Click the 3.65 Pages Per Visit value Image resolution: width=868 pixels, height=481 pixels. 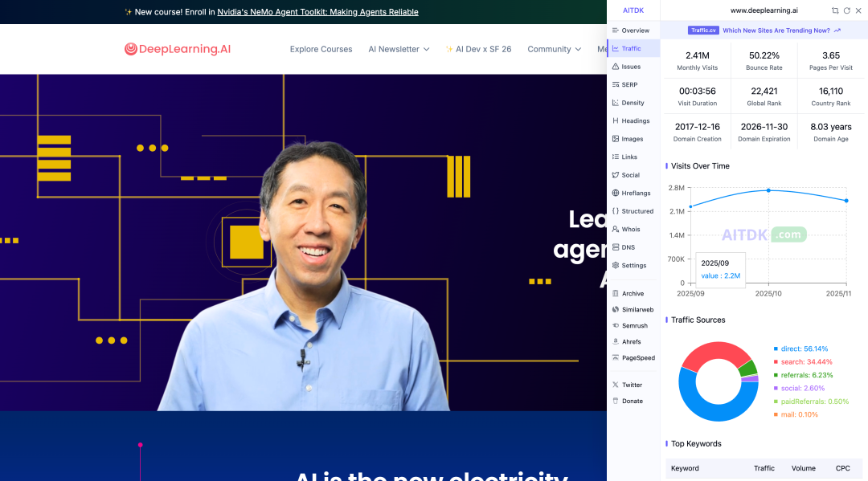pos(831,56)
